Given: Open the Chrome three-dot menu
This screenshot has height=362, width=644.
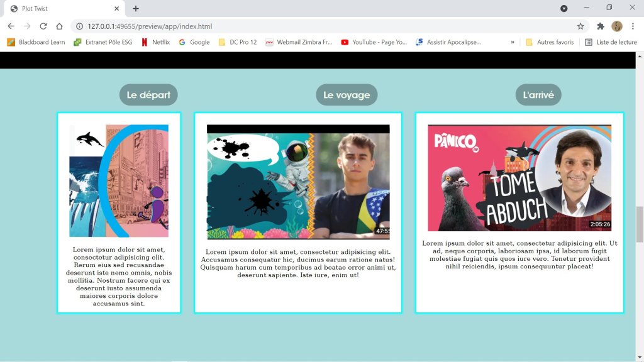Looking at the screenshot, I should 633,26.
